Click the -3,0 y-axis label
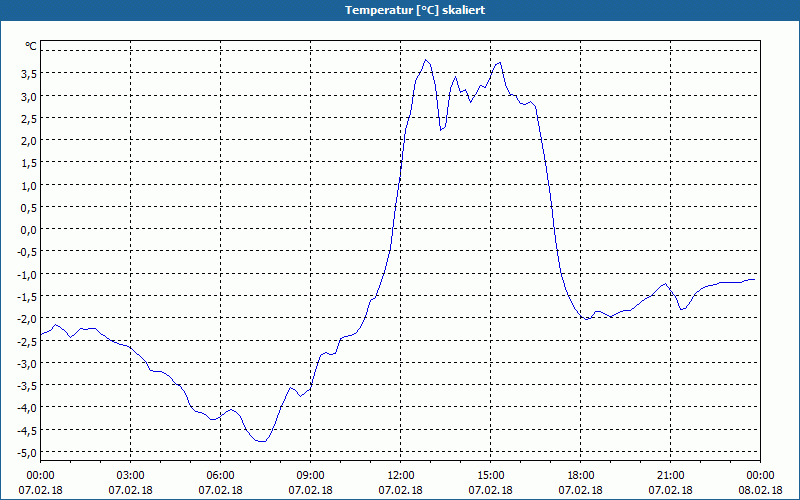The width and height of the screenshot is (800, 500). pos(28,363)
